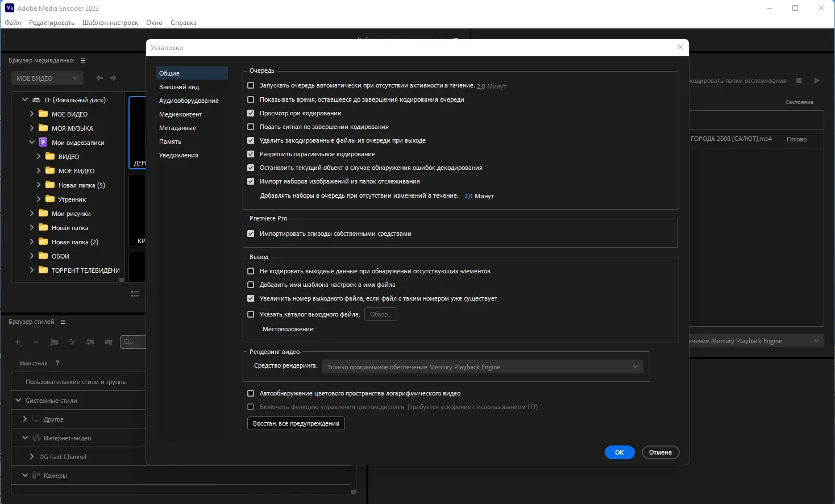Viewport: 835px width, 504px height.
Task: Click the play icon in watch folders toolbar
Action: [817, 81]
